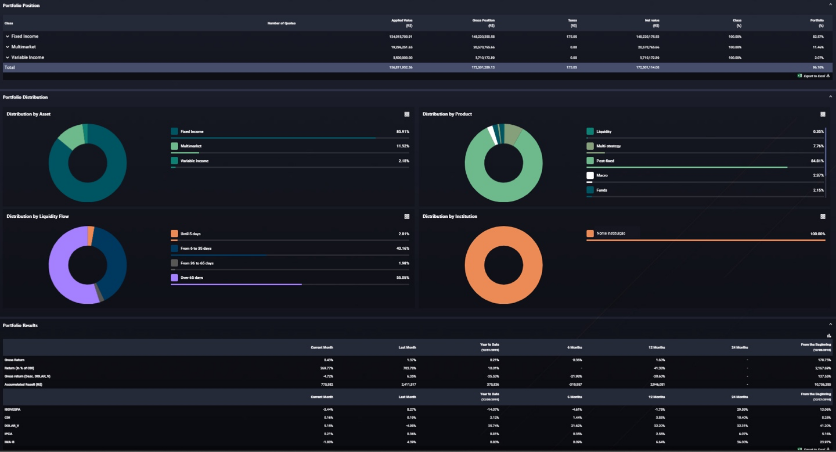This screenshot has width=836, height=452.
Task: Click Export to Excel under Portfolio Results
Action: pos(814,449)
